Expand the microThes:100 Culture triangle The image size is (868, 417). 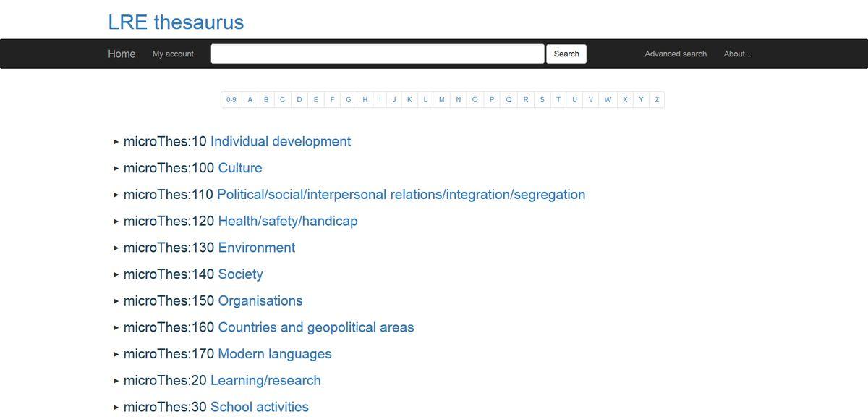(x=116, y=169)
